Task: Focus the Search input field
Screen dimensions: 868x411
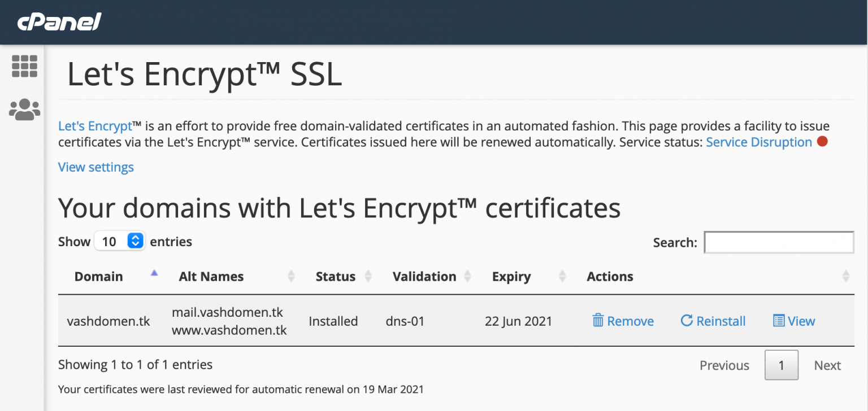Action: [x=779, y=242]
